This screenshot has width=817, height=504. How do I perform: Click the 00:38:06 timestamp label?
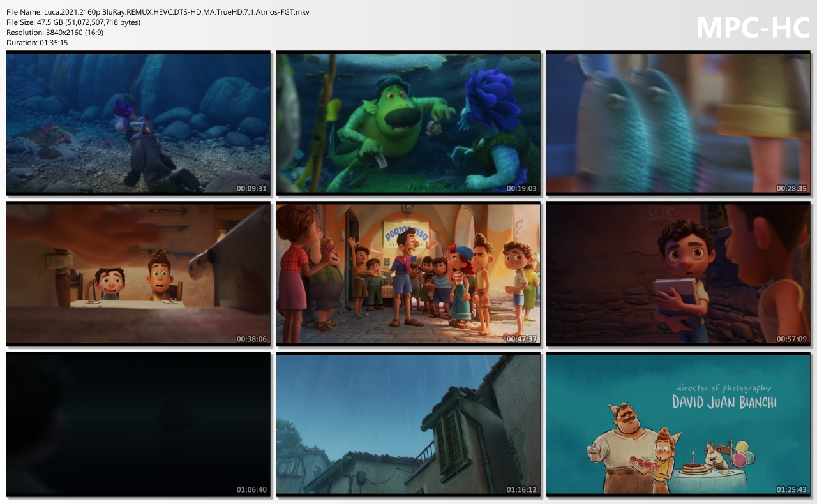tap(251, 339)
